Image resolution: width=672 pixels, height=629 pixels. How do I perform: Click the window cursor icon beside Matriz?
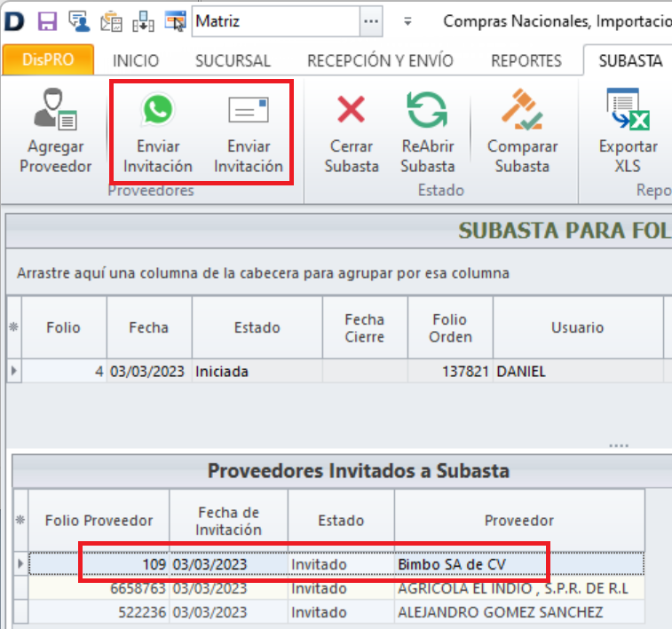point(175,21)
